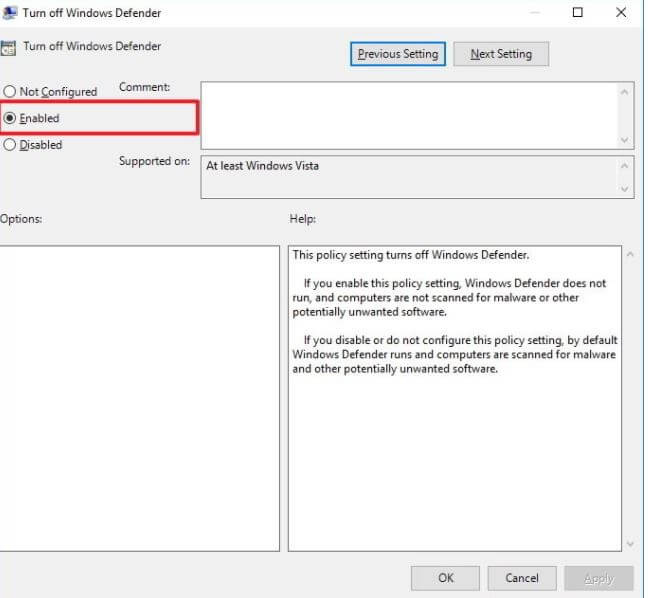Confirm changes with the OK button
The image size is (648, 598).
coord(445,578)
